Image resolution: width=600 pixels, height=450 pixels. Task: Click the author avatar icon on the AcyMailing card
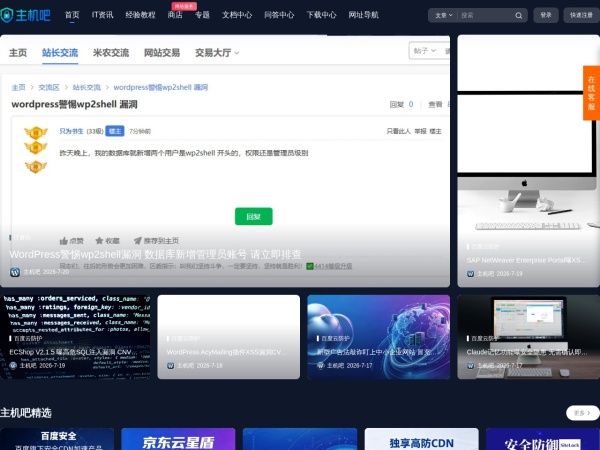[171, 366]
